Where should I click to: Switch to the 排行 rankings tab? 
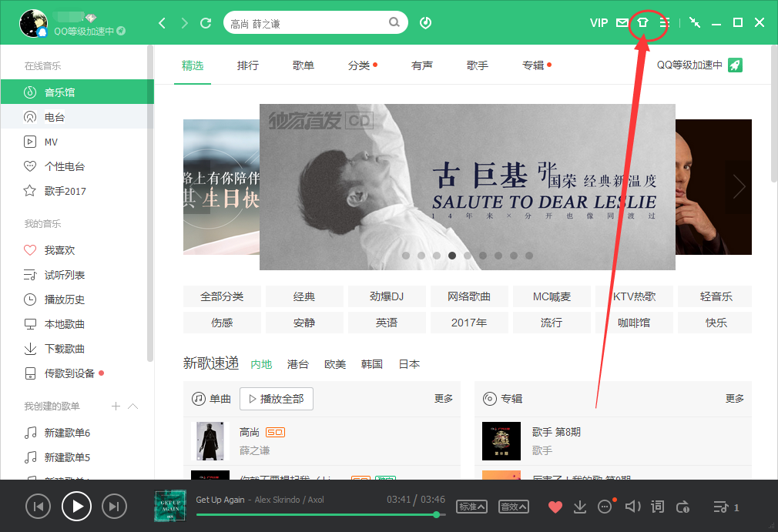click(x=247, y=65)
